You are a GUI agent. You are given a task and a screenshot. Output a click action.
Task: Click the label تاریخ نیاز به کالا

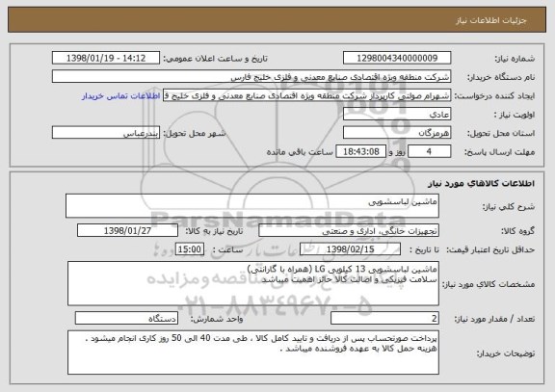coord(214,231)
